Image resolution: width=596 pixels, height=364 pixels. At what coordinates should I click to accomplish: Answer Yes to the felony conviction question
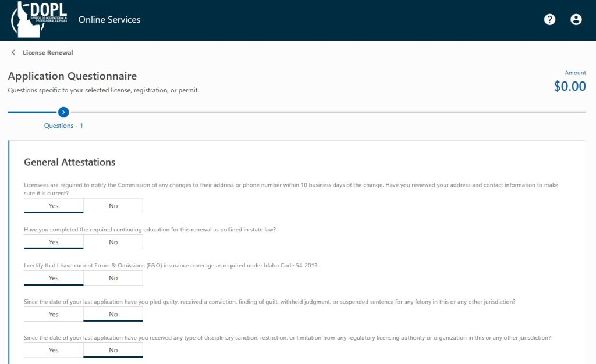[54, 314]
